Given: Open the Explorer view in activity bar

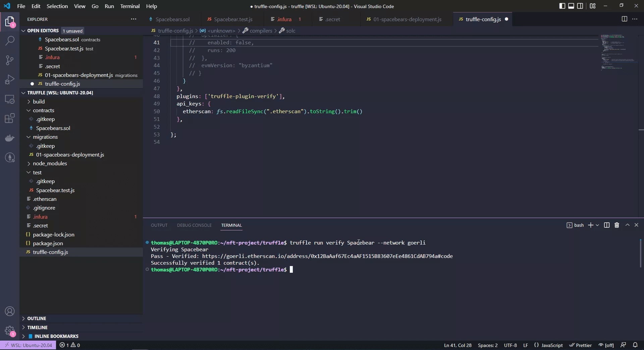Looking at the screenshot, I should 10,22.
